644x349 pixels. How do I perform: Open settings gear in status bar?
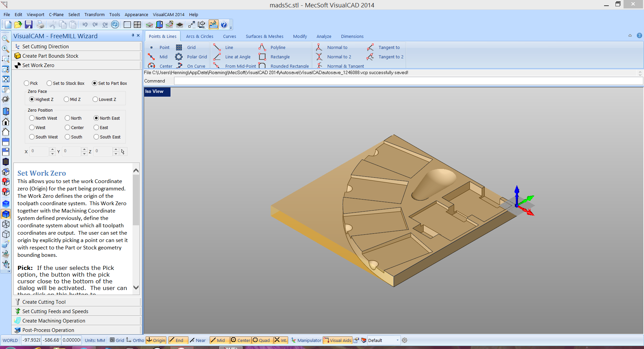[405, 340]
